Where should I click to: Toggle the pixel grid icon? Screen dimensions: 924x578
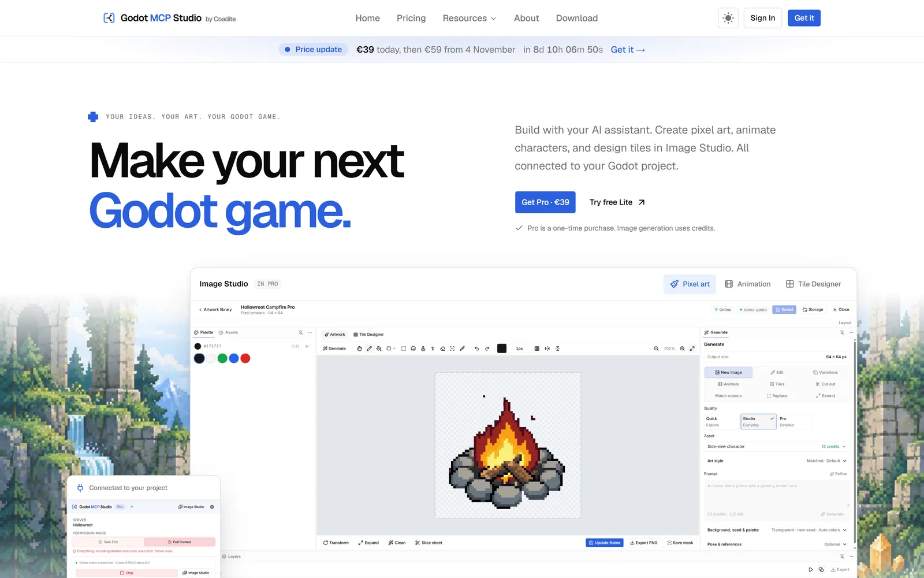pyautogui.click(x=537, y=349)
